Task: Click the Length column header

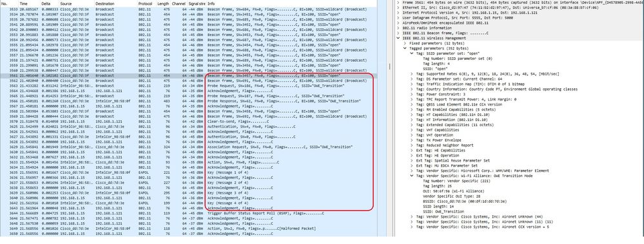Action: [x=164, y=3]
